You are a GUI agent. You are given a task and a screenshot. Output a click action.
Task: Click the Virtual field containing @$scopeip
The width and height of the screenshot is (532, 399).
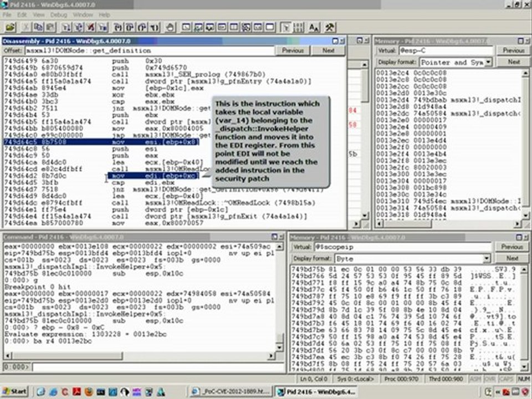coord(402,247)
